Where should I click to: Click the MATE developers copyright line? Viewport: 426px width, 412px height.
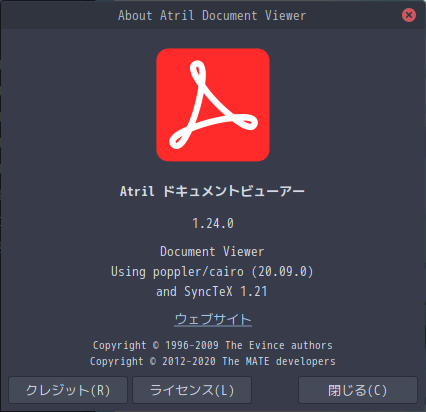213,361
